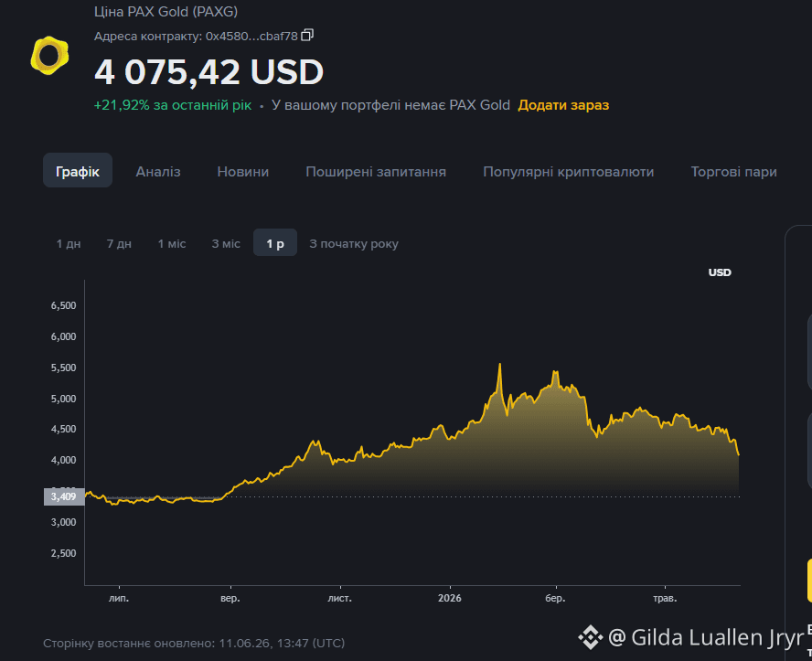Click the Додати зараз link
Screen dimensions: 812x661
(563, 105)
